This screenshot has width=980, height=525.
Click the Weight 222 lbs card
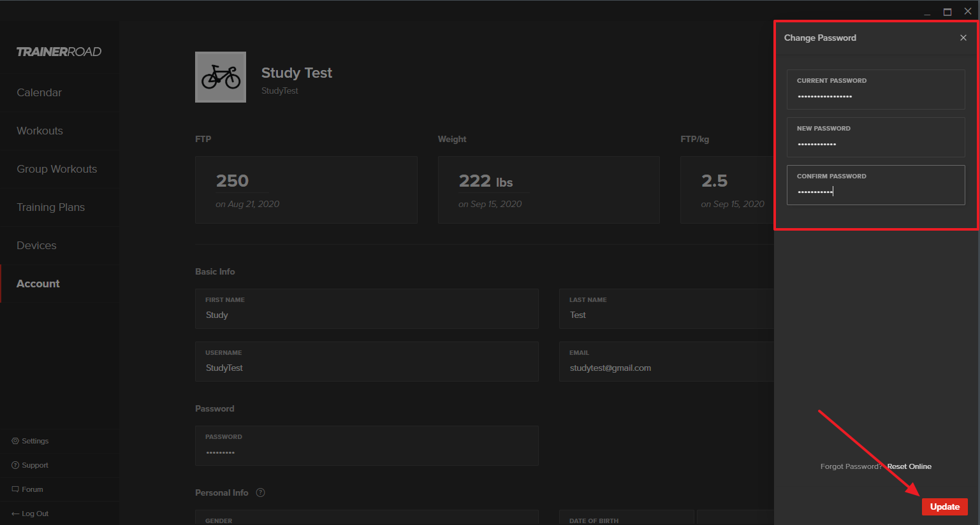tap(549, 190)
